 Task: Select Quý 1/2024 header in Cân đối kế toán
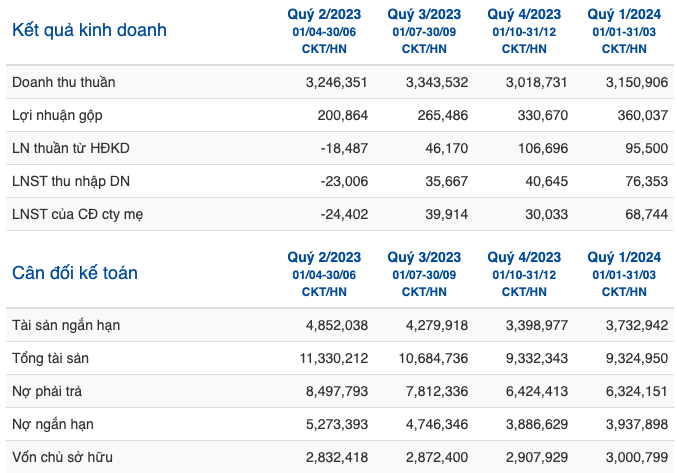pyautogui.click(x=624, y=274)
